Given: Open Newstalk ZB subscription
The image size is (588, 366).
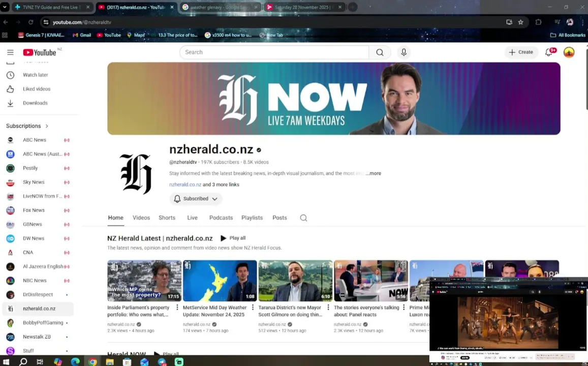Looking at the screenshot, I should pos(38,337).
